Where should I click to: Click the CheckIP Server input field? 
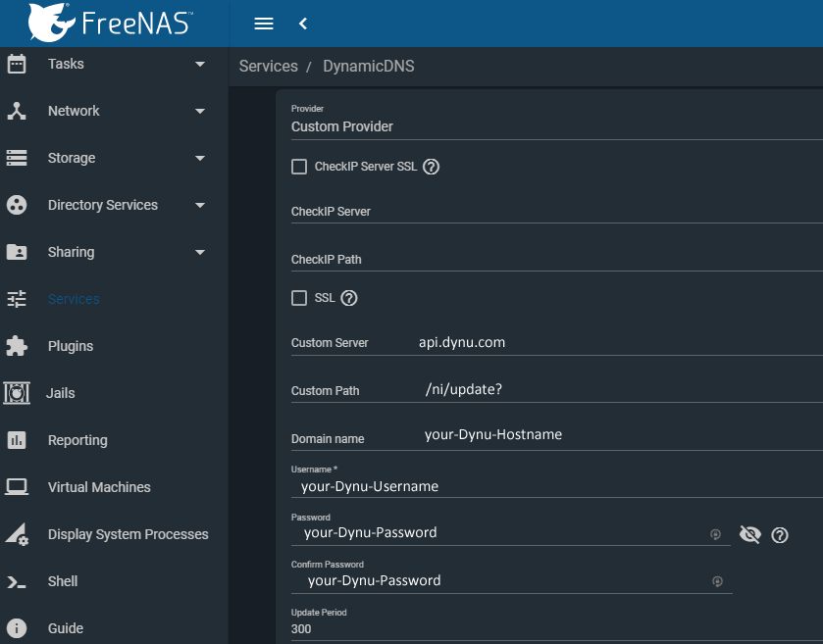pyautogui.click(x=557, y=212)
